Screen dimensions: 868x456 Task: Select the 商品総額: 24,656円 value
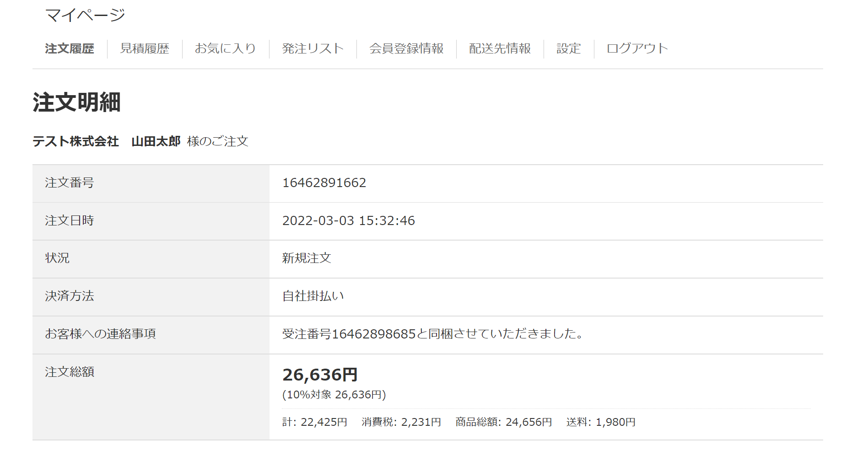coord(504,422)
